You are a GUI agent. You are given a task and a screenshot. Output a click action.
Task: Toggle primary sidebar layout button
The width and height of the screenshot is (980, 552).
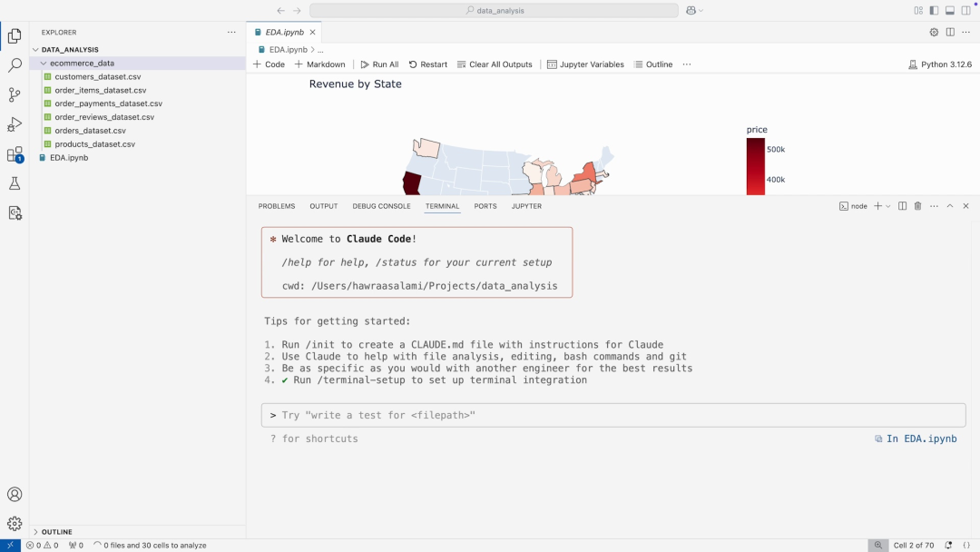pyautogui.click(x=934, y=11)
